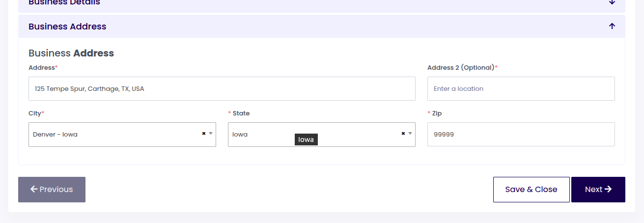Click the Business Address accordion title
Image resolution: width=644 pixels, height=223 pixels.
click(67, 27)
